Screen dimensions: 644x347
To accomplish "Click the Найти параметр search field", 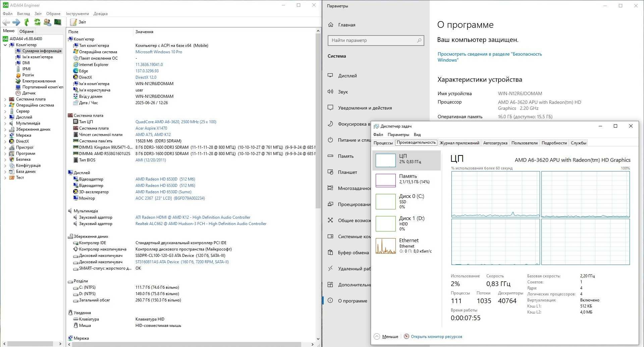I will click(x=376, y=41).
